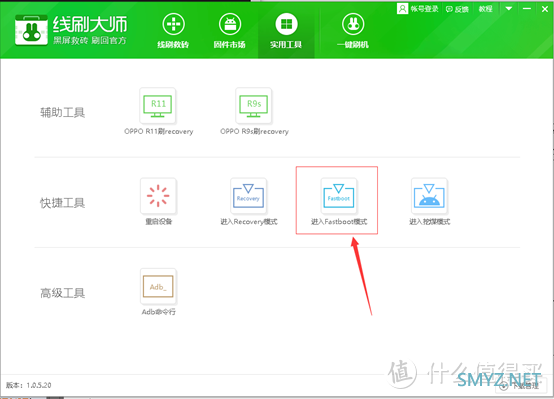Click the 黑屏救砖 刷回官方 slogan text
554x399 pixels.
90,40
